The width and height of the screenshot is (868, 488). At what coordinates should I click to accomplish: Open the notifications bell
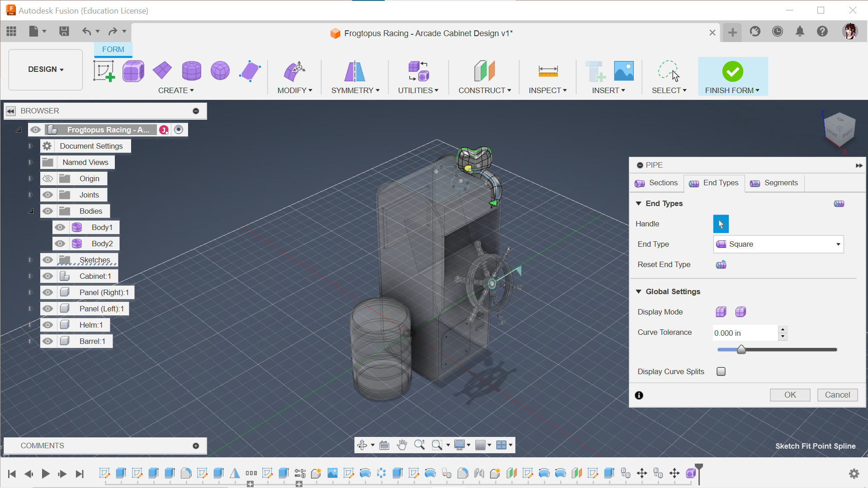click(800, 31)
